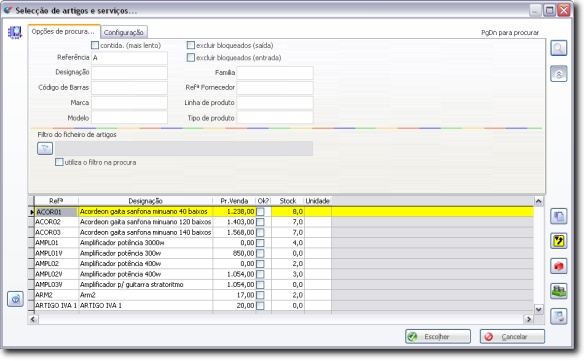Image resolution: width=584 pixels, height=361 pixels.
Task: Tick the Ok? checkbox for ACOR02
Action: [x=260, y=222]
